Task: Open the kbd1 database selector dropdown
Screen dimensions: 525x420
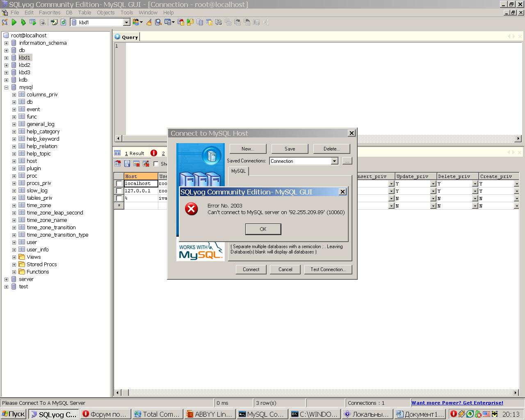Action: (x=126, y=22)
